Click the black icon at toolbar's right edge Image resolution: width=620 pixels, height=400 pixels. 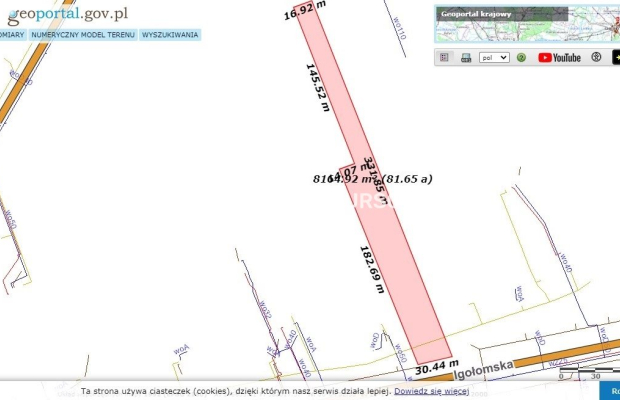click(x=615, y=58)
